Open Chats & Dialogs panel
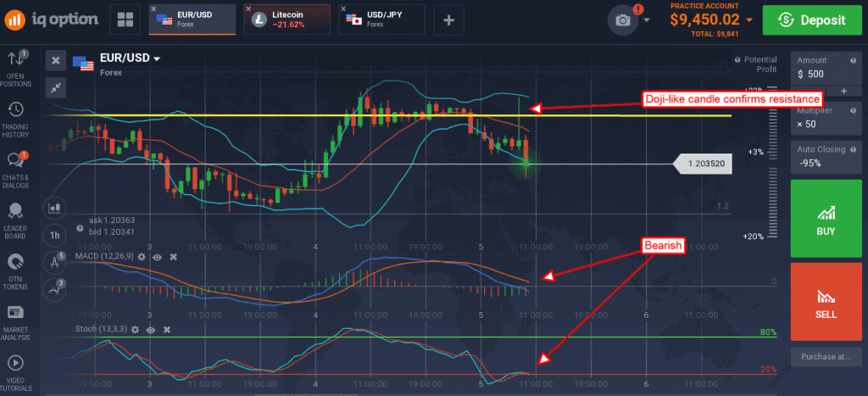The image size is (868, 396). click(17, 170)
